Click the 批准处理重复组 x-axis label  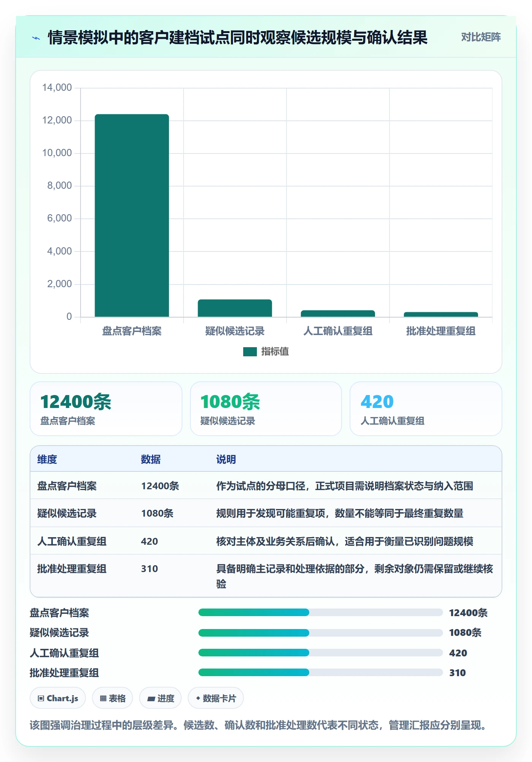tap(441, 331)
